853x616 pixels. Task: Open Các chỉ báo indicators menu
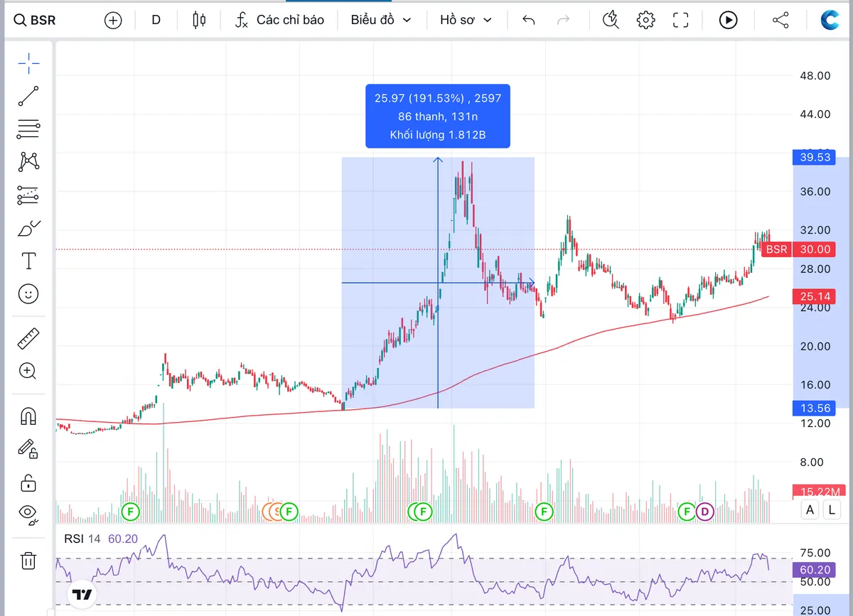tap(279, 20)
